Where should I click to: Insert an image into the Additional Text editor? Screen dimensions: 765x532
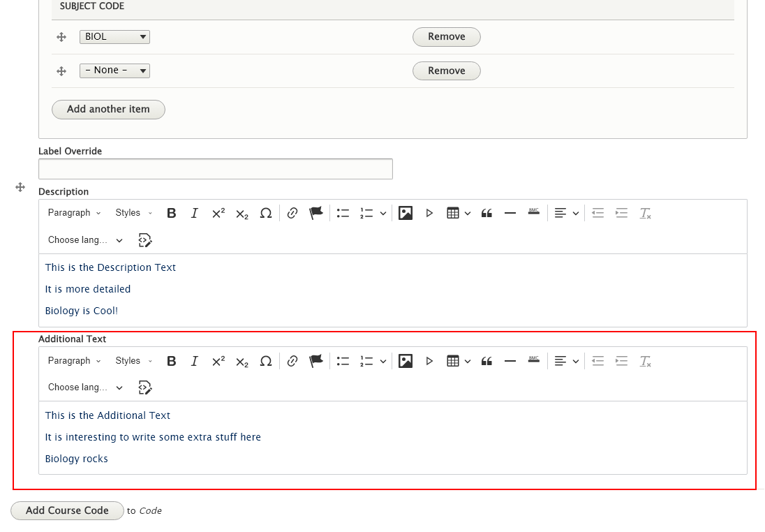click(406, 361)
